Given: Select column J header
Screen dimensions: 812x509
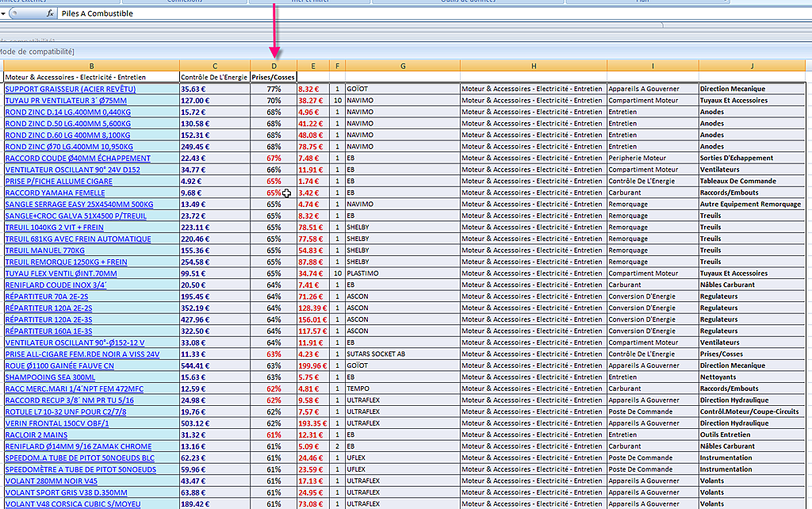Looking at the screenshot, I should point(752,66).
